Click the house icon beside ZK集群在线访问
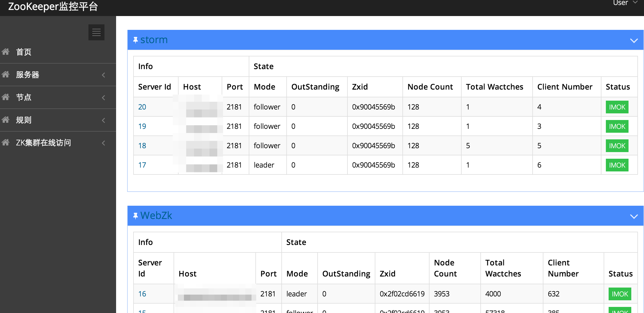 [6, 142]
